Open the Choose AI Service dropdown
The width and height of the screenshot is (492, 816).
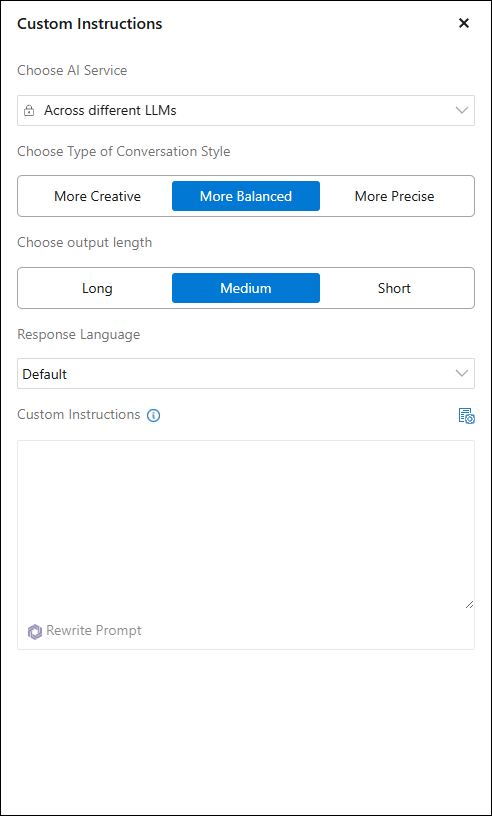coord(246,110)
